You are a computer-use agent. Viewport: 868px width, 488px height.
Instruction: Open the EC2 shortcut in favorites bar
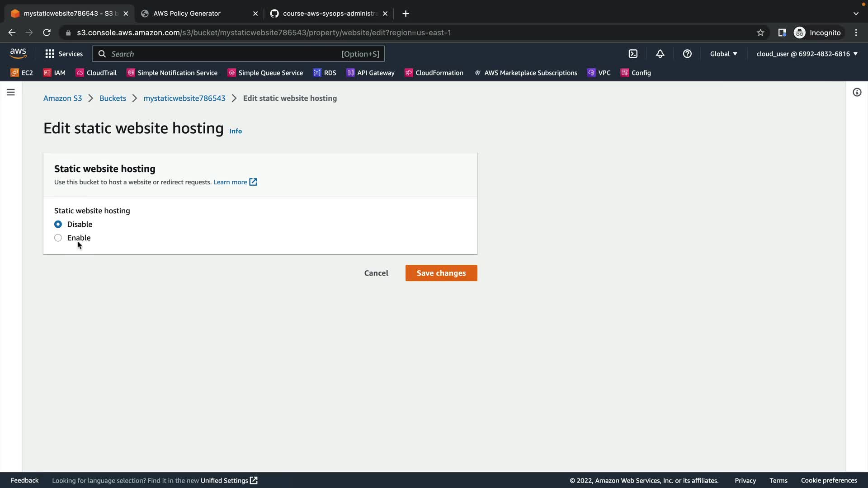tap(22, 73)
